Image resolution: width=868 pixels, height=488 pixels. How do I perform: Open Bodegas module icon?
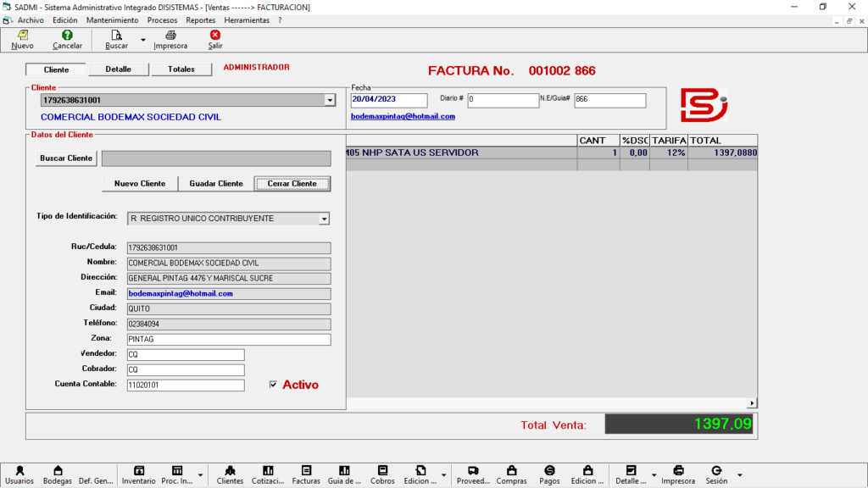(x=58, y=470)
